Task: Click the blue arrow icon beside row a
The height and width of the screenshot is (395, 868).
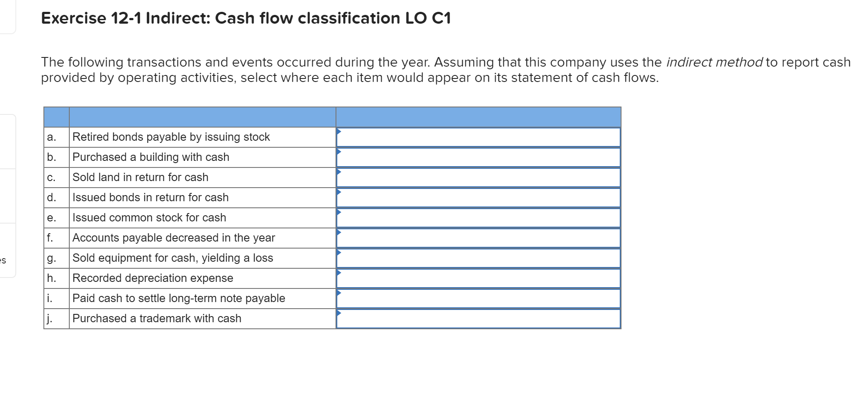Action: tap(339, 131)
